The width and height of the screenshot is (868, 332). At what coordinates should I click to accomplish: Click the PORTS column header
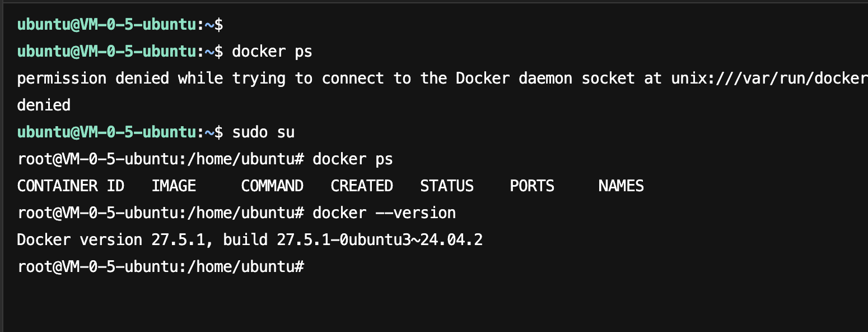click(x=532, y=186)
